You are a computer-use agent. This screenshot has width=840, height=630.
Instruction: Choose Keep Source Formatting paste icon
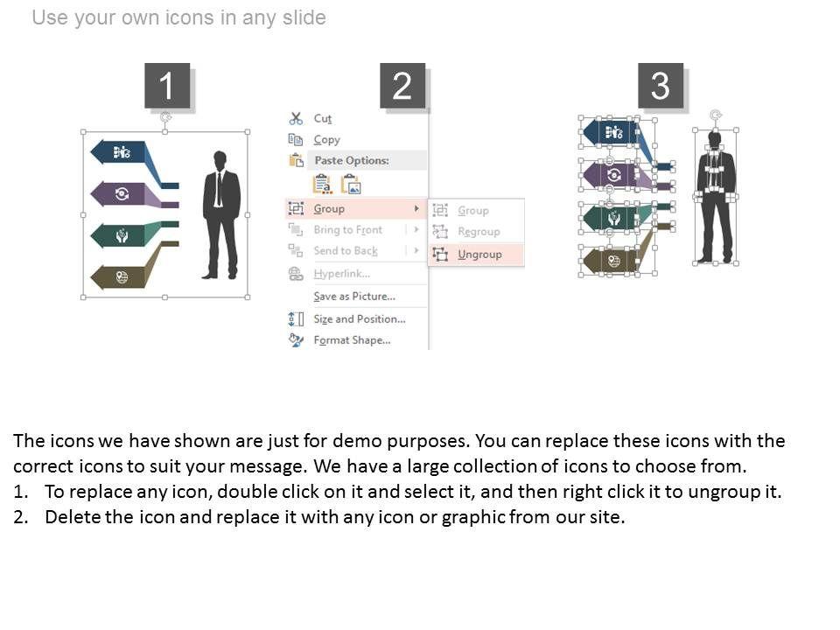coord(322,185)
